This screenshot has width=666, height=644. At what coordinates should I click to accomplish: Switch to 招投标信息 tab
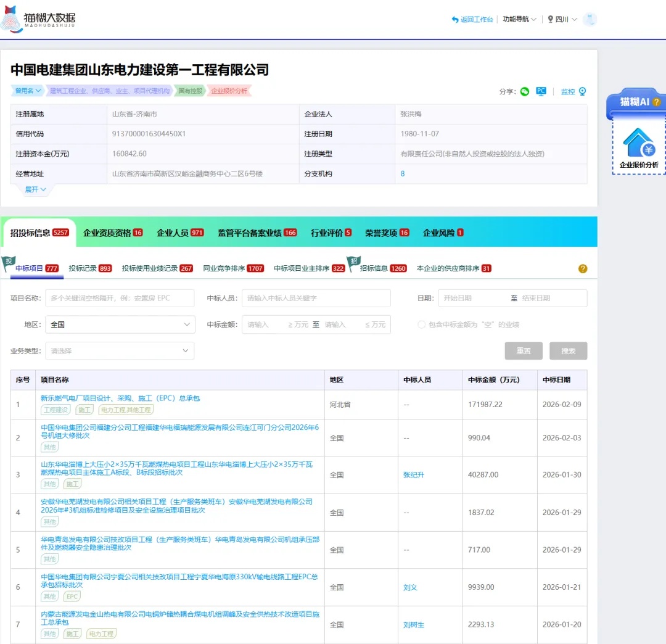tap(39, 233)
